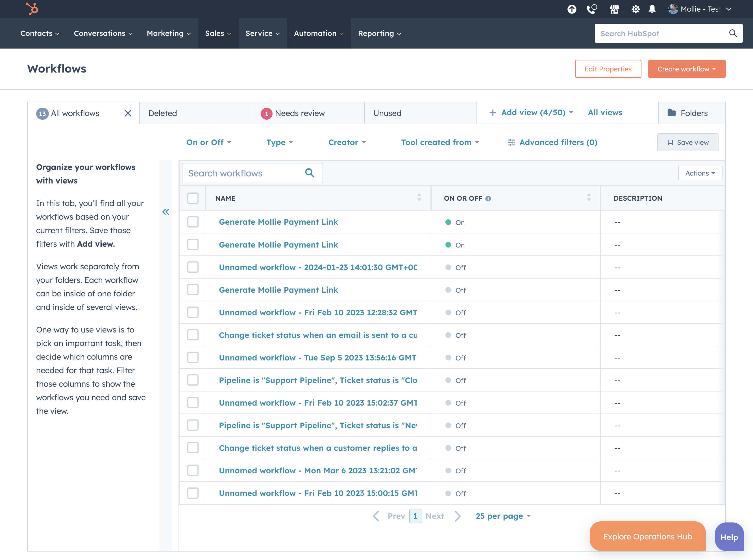Open the marketplace storefront icon
Viewport: 753px width, 560px height.
coord(615,9)
